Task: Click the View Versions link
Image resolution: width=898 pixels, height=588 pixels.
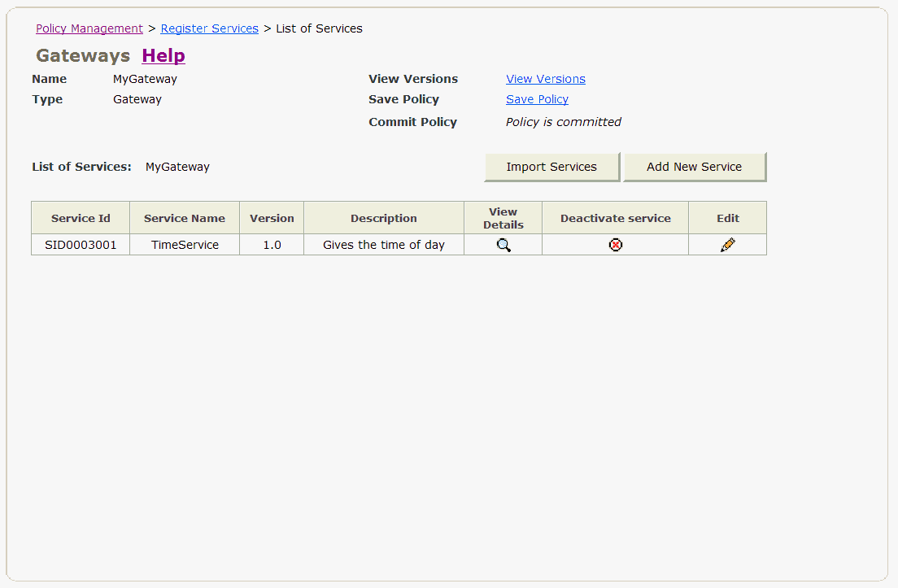Action: click(546, 79)
